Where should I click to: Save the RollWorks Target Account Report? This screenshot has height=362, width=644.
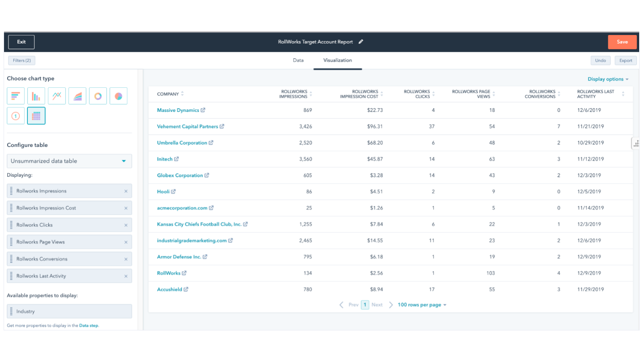[x=622, y=41]
